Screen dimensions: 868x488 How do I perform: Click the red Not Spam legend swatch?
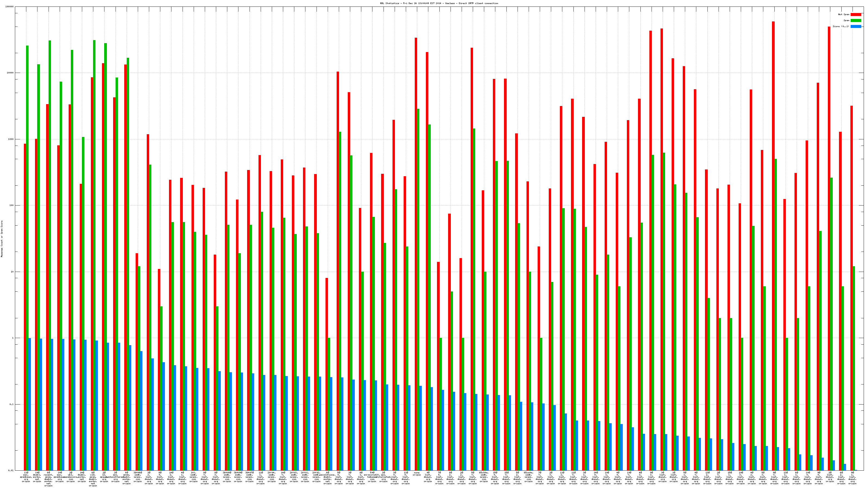pos(856,14)
